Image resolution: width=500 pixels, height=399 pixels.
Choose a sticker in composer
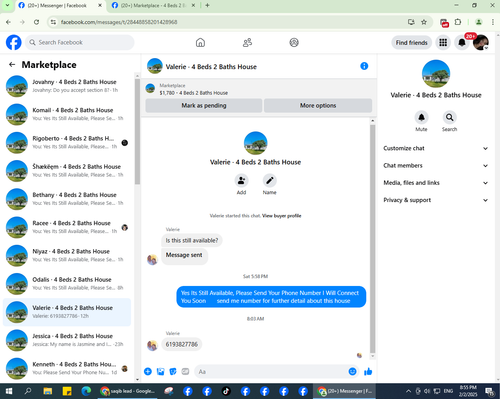coord(173,371)
